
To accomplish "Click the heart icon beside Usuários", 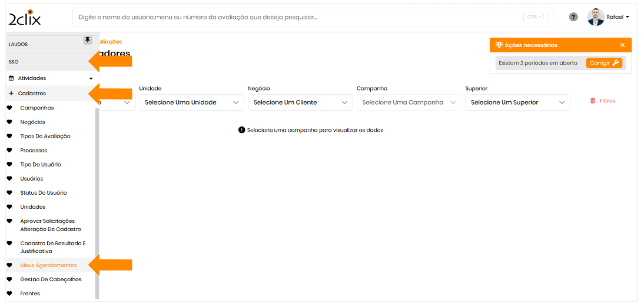I will (9, 179).
